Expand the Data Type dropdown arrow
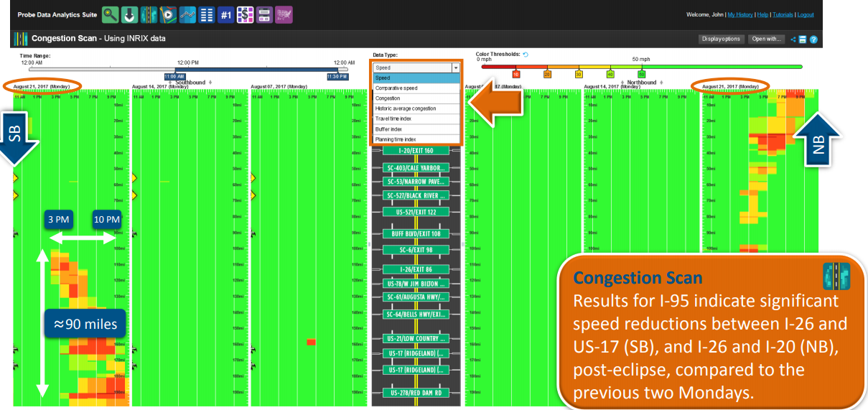This screenshot has height=410, width=868. [455, 67]
